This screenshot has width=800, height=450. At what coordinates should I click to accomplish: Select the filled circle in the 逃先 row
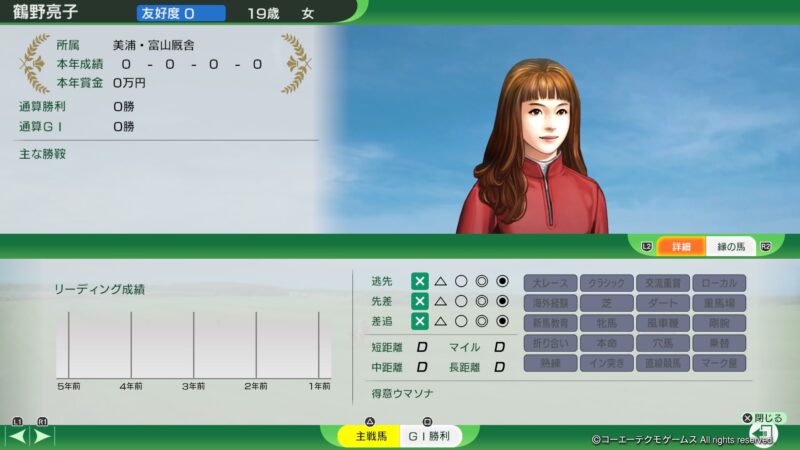click(x=503, y=281)
